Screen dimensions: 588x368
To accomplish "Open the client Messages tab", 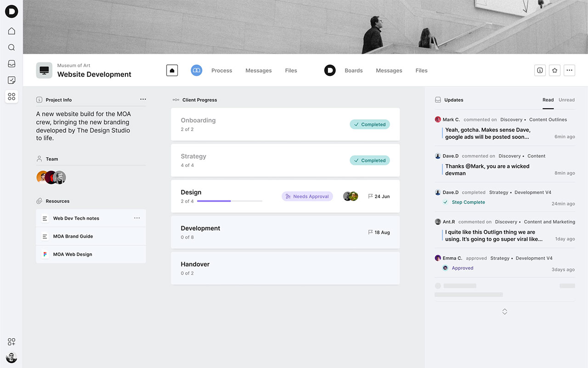I will point(259,70).
